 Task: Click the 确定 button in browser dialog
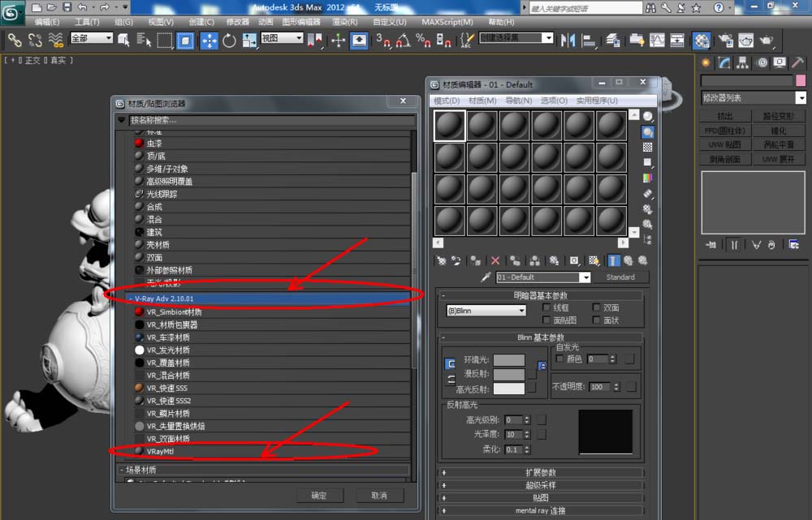319,495
